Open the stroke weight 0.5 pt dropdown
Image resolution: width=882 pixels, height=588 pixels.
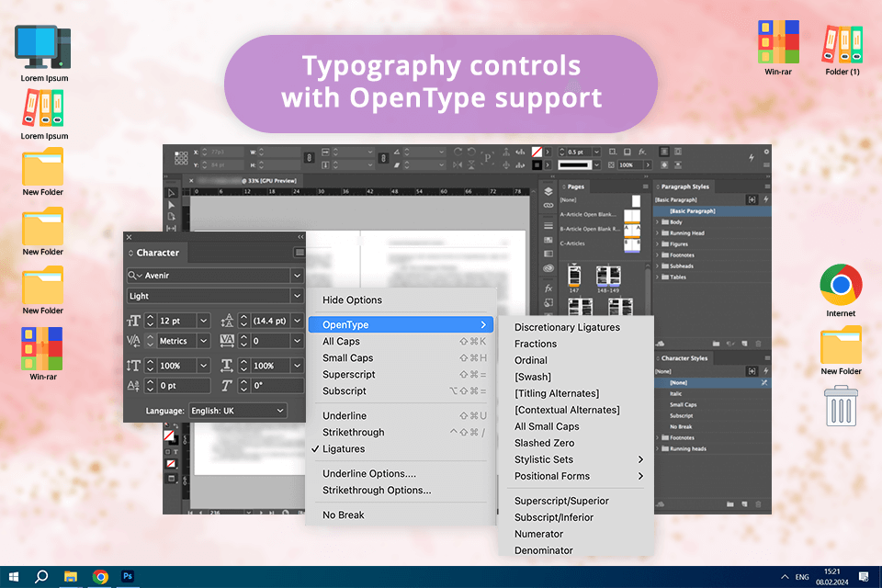(596, 152)
